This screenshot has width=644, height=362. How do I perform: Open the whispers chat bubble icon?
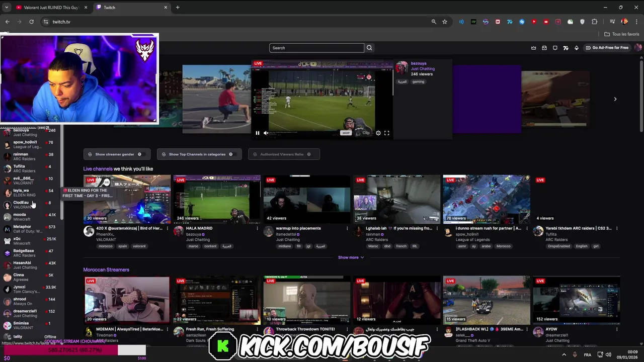click(x=555, y=48)
